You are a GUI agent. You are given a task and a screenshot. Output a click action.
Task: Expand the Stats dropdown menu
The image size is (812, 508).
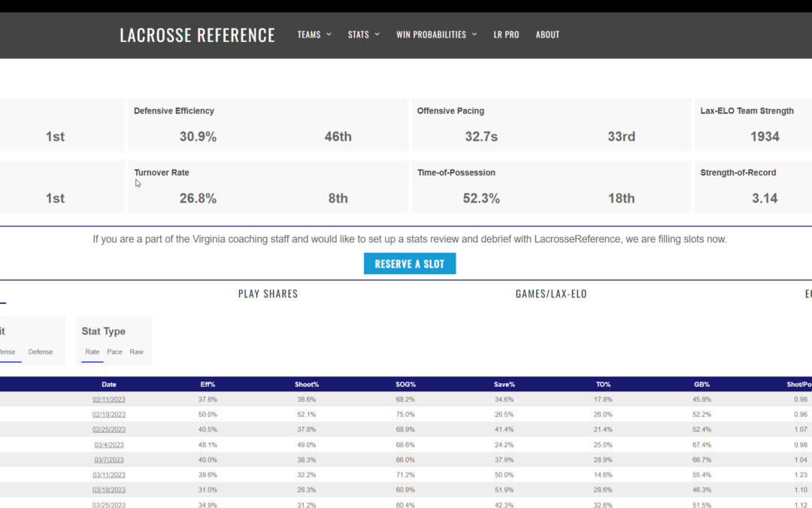click(x=364, y=35)
